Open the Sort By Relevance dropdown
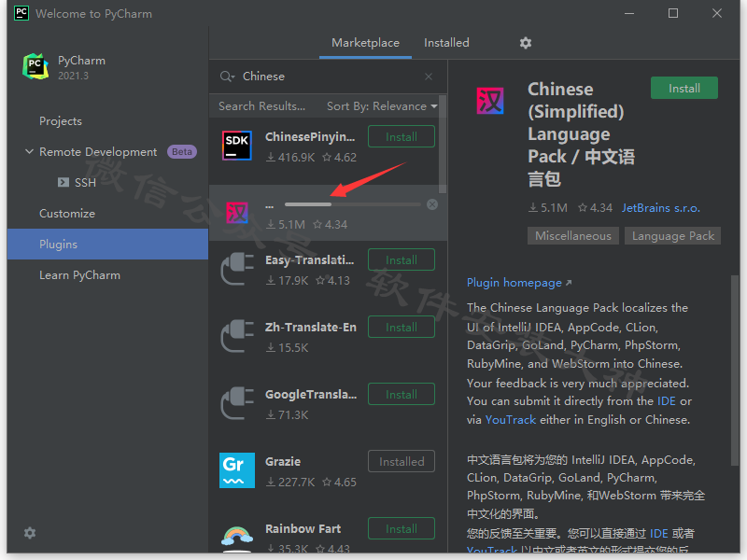 (x=382, y=106)
